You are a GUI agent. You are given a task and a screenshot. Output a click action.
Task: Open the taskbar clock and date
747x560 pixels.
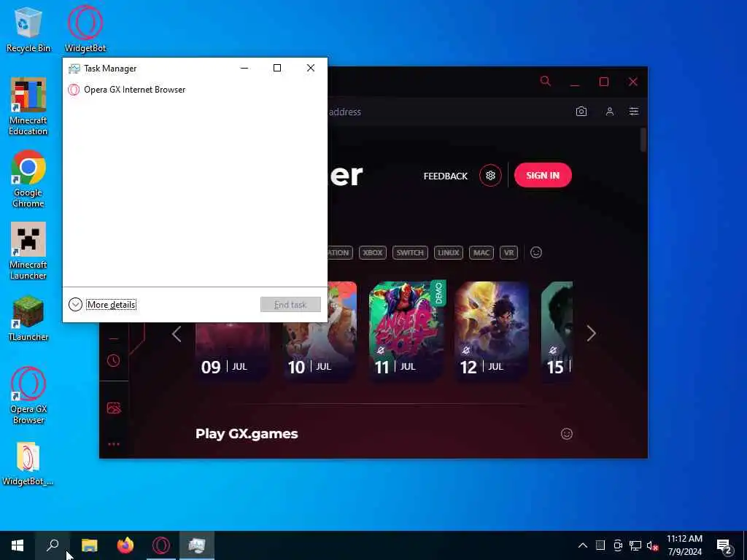pos(684,545)
